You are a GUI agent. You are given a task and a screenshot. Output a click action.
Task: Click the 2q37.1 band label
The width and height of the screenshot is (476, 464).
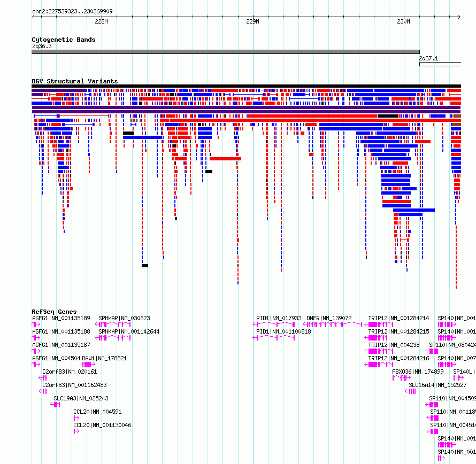coord(428,59)
